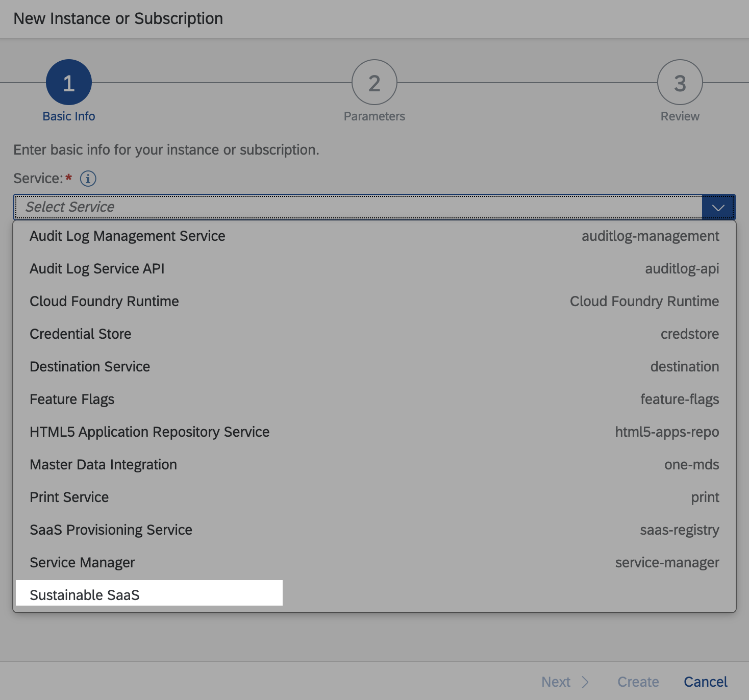Select Destination Service option
The height and width of the screenshot is (700, 749).
374,367
